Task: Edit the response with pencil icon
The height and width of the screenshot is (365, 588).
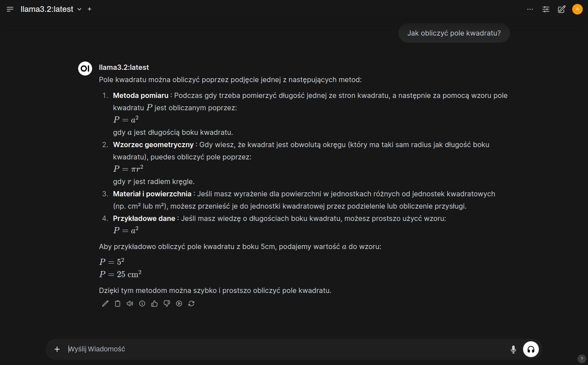Action: (x=105, y=304)
